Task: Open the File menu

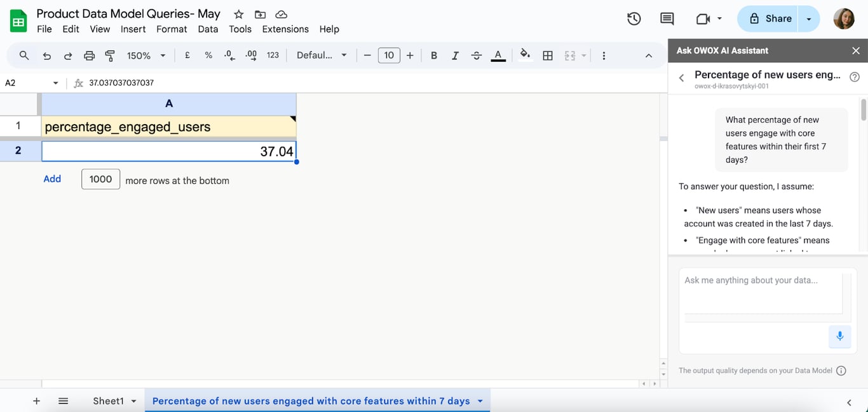Action: coord(44,29)
